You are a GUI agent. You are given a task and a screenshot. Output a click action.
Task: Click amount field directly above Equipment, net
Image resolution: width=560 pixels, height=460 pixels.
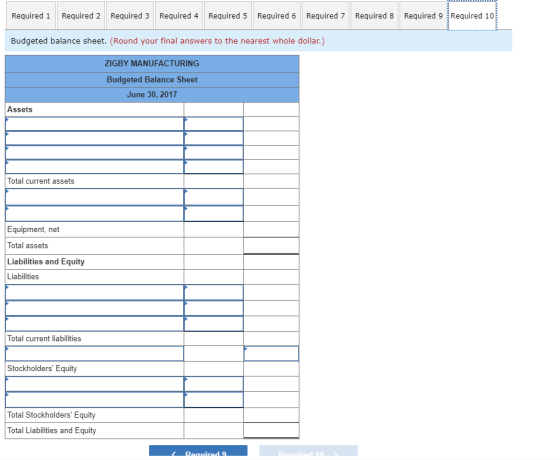[x=214, y=214]
